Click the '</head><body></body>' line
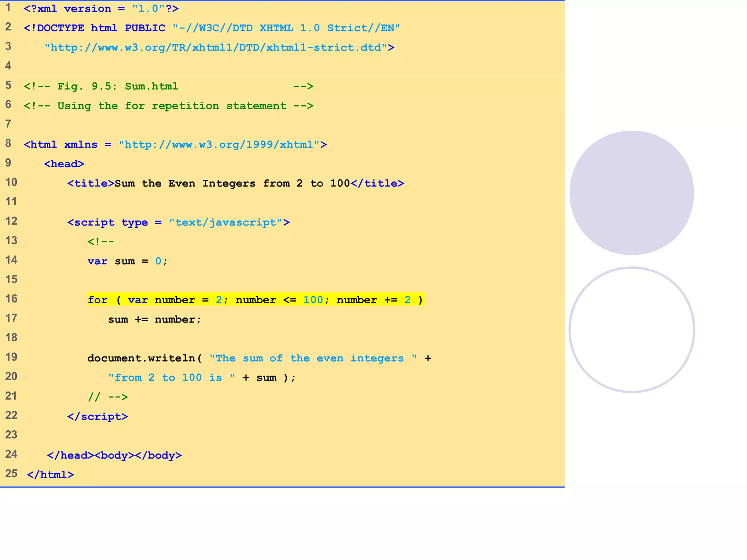The image size is (747, 560). pyautogui.click(x=114, y=455)
